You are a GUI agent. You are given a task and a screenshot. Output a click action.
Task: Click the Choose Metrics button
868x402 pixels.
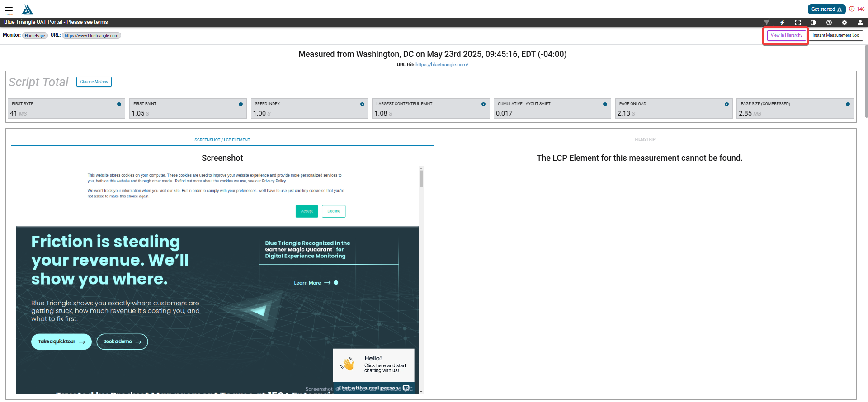pyautogui.click(x=94, y=82)
